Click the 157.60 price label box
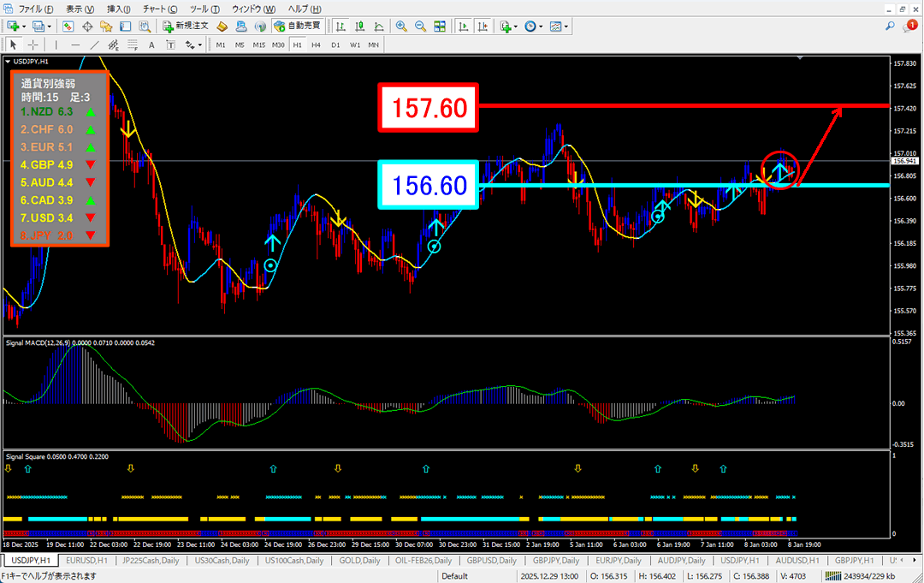Image resolution: width=924 pixels, height=583 pixels. (429, 108)
